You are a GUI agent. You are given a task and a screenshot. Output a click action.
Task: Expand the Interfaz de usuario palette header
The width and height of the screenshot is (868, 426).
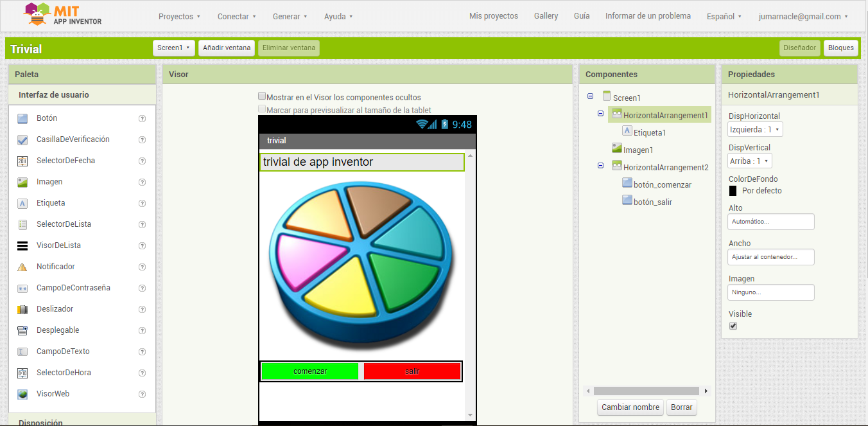click(82, 95)
